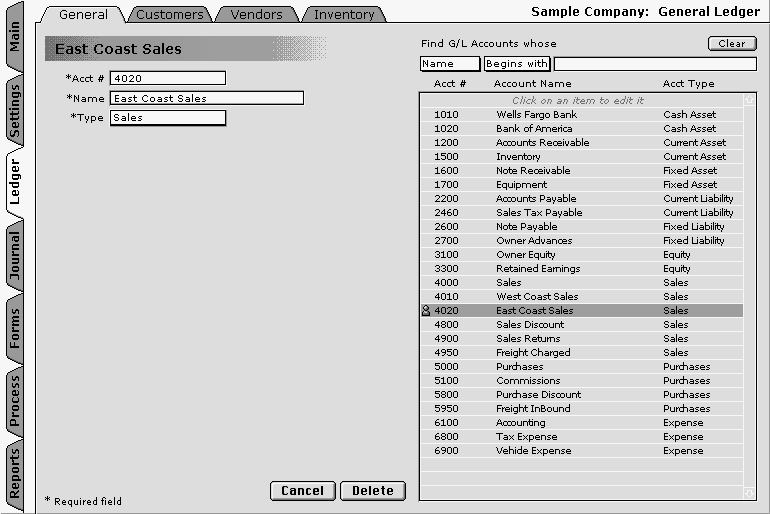The width and height of the screenshot is (770, 514).
Task: Select the 4900 Sales Returns row
Action: pyautogui.click(x=581, y=338)
